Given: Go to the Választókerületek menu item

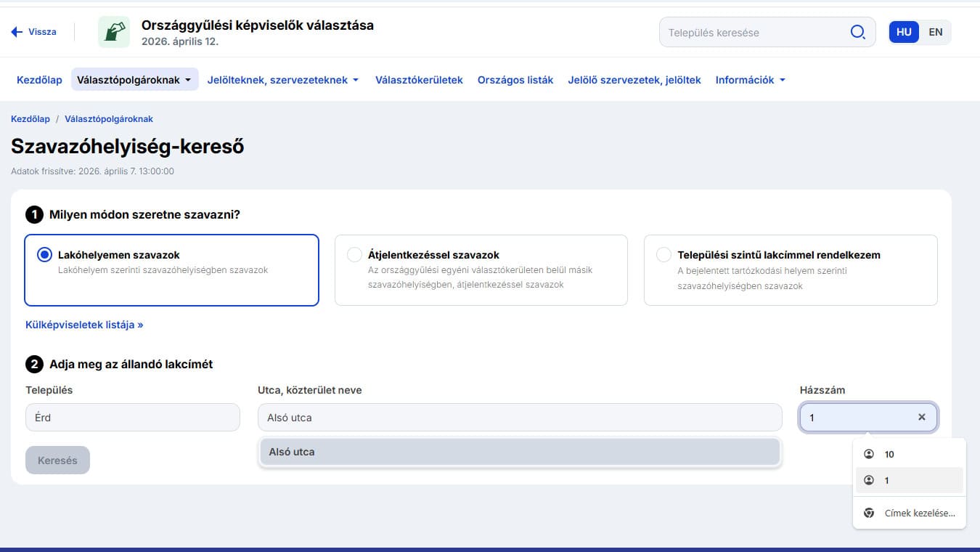Looking at the screenshot, I should point(419,80).
